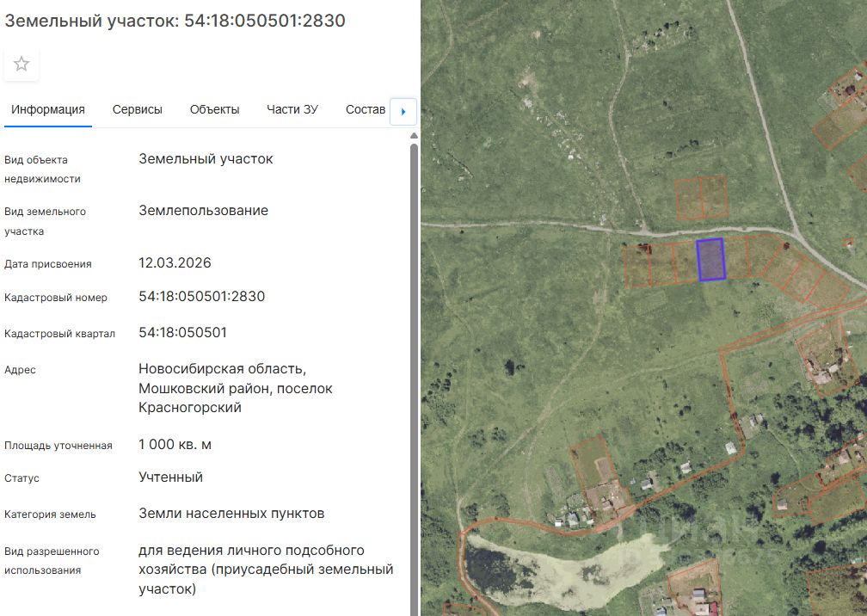
Task: Click cadastral quarter 54:18:050501 value
Action: (182, 332)
